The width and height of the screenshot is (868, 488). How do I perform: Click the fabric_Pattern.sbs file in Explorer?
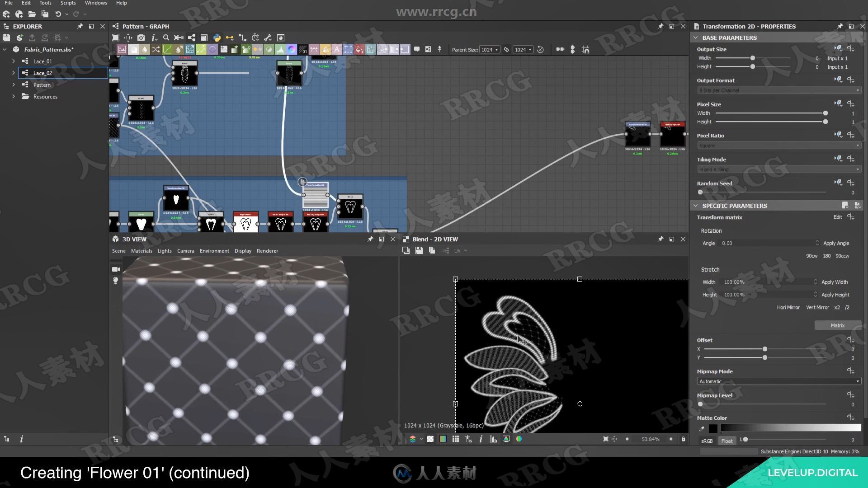(47, 49)
